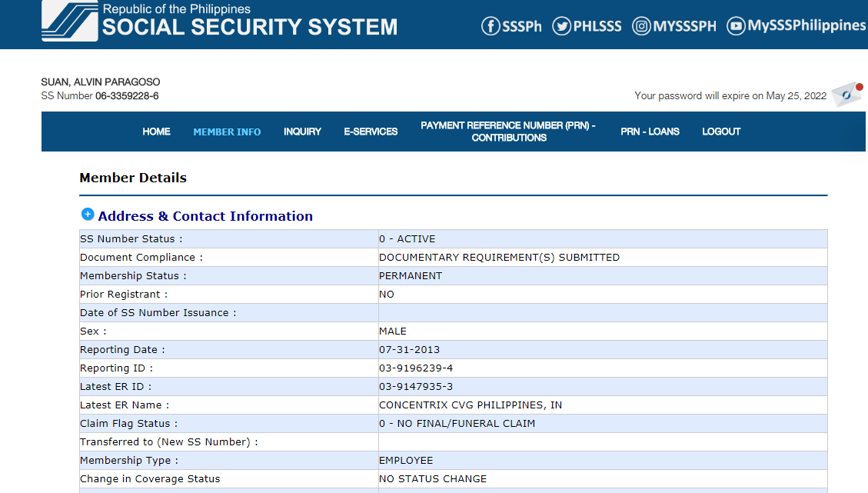Open the E-SERVICES menu

pos(371,132)
